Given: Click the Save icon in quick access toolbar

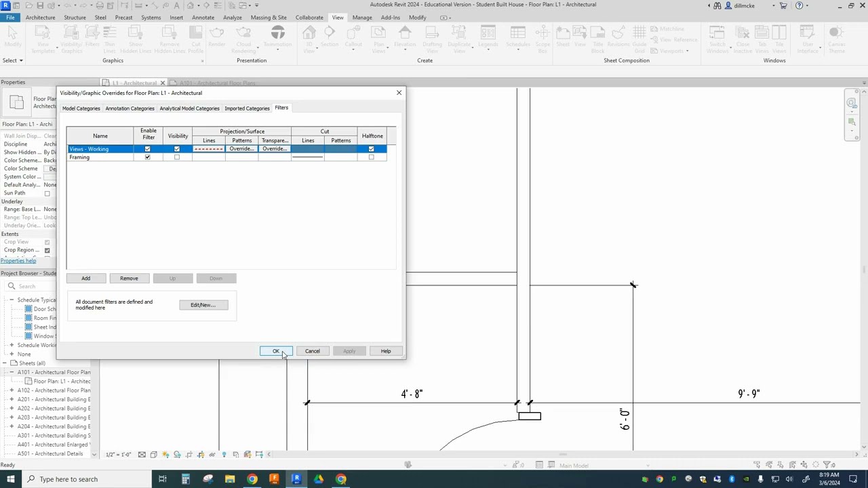Looking at the screenshot, I should (x=41, y=5).
